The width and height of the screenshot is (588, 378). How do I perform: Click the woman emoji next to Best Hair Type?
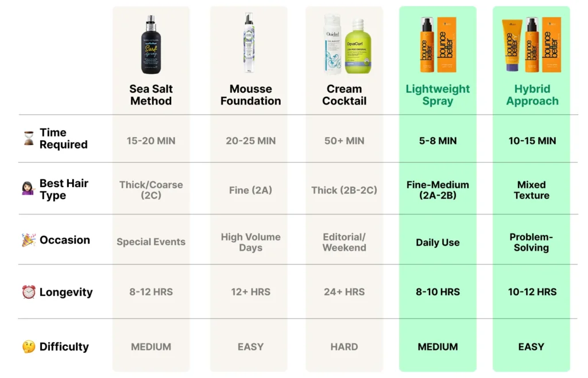pyautogui.click(x=28, y=189)
